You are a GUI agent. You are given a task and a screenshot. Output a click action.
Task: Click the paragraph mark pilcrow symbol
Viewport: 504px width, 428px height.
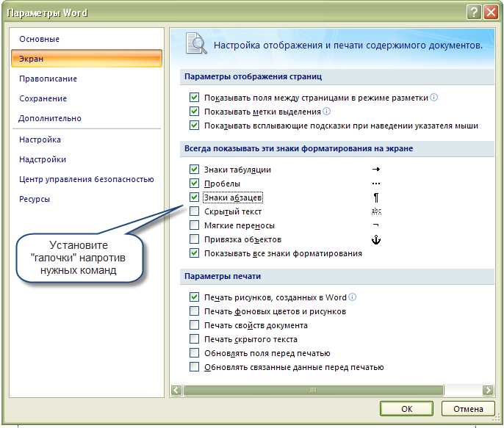375,197
